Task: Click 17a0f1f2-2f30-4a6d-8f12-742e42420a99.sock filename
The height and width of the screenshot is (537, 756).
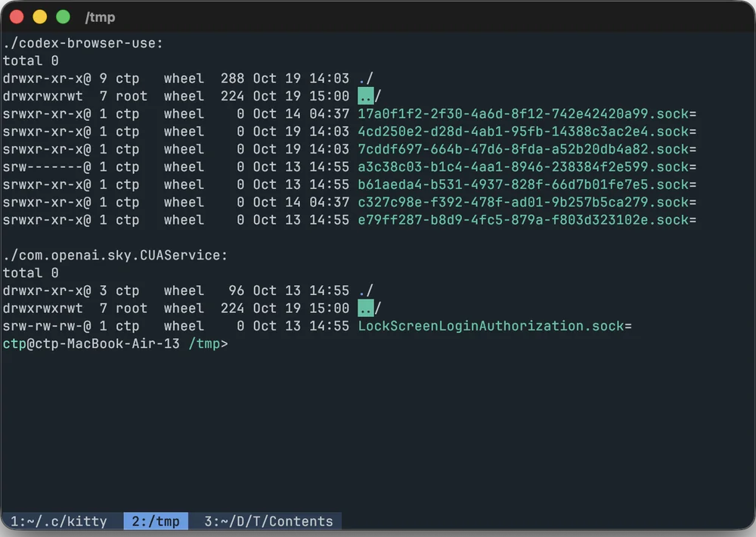Action: pos(523,114)
